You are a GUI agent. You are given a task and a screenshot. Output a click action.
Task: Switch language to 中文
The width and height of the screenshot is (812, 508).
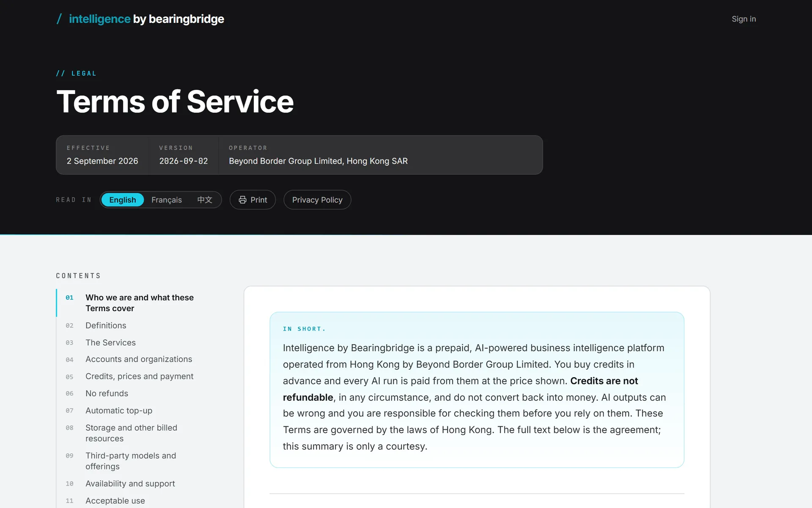coord(205,200)
